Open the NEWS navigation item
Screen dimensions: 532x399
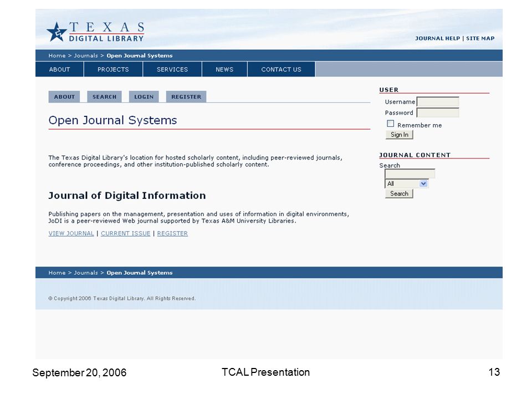tap(224, 69)
